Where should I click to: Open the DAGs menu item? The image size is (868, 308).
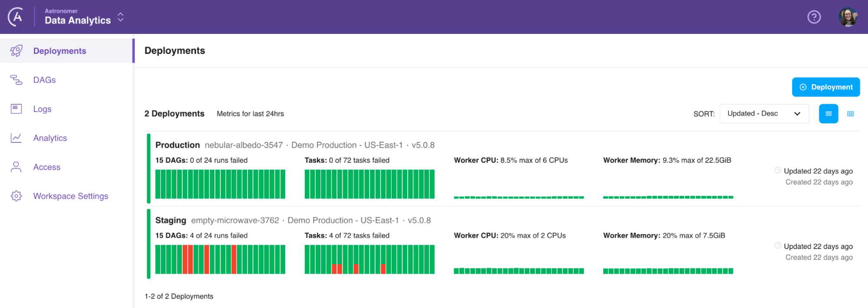(44, 80)
